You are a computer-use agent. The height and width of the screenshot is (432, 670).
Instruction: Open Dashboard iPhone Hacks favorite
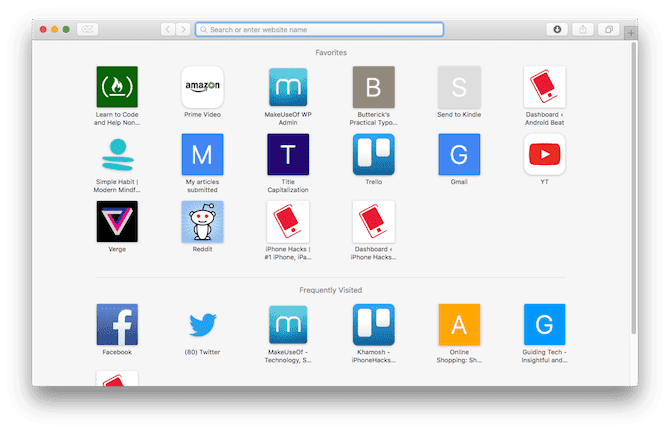coord(373,221)
